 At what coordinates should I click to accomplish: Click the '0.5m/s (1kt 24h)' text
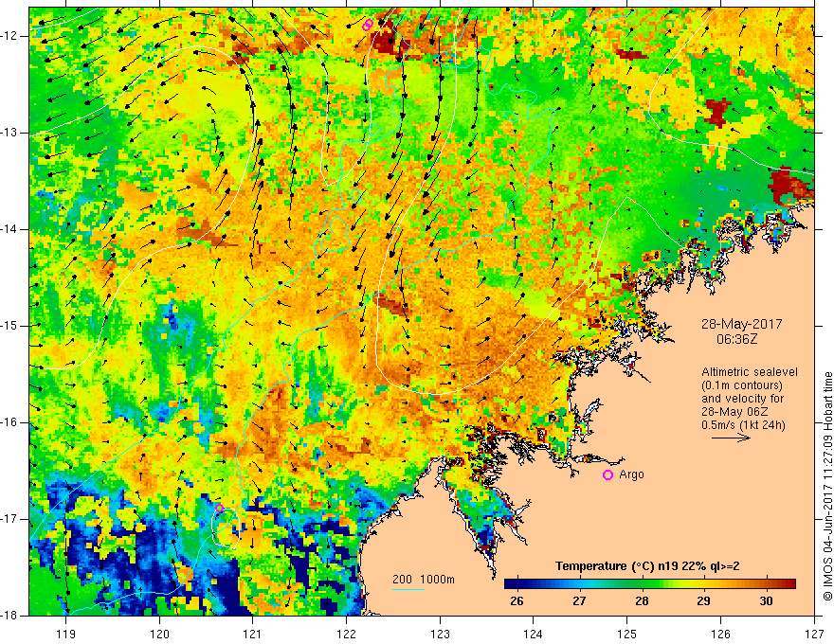(743, 425)
